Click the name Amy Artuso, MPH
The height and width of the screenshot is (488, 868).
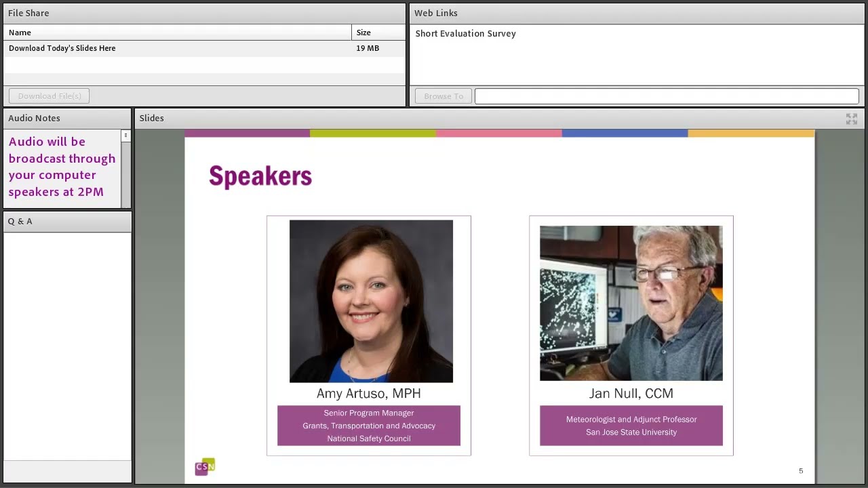point(369,393)
